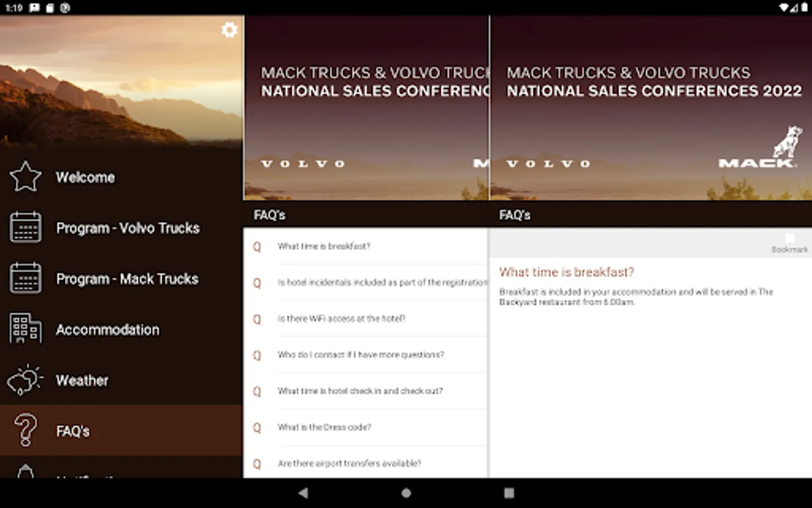
Task: Click the Accommodation building icon
Action: tap(25, 329)
